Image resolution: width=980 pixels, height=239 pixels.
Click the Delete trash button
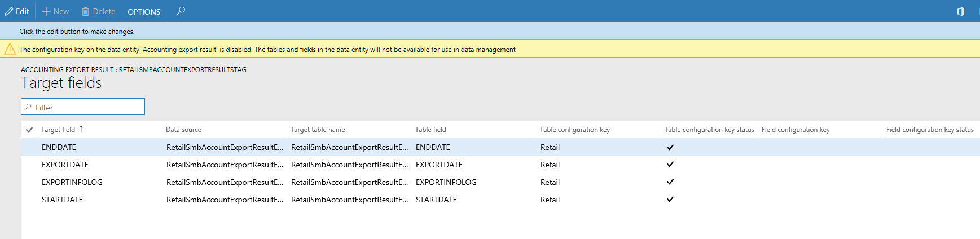(x=98, y=11)
